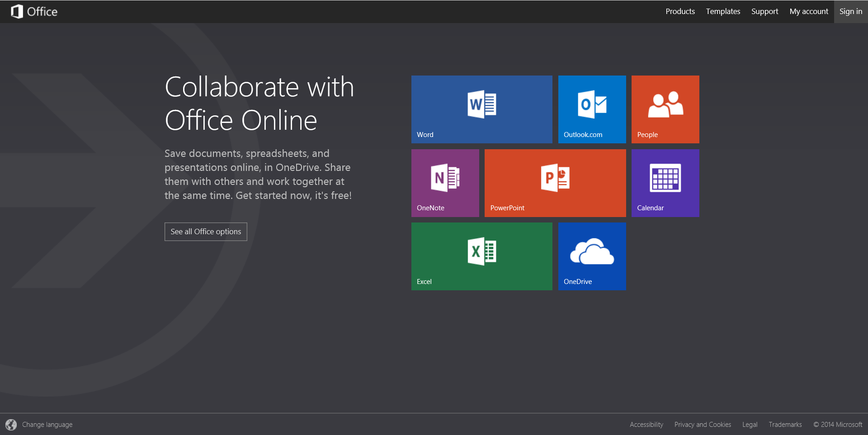Viewport: 868px width, 435px height.
Task: Follow the Legal footer link
Action: tap(750, 425)
